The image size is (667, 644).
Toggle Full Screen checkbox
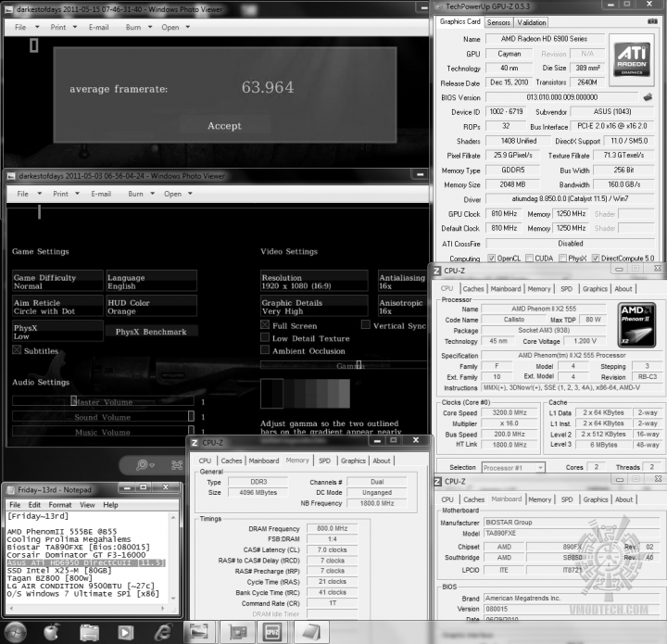pyautogui.click(x=265, y=325)
